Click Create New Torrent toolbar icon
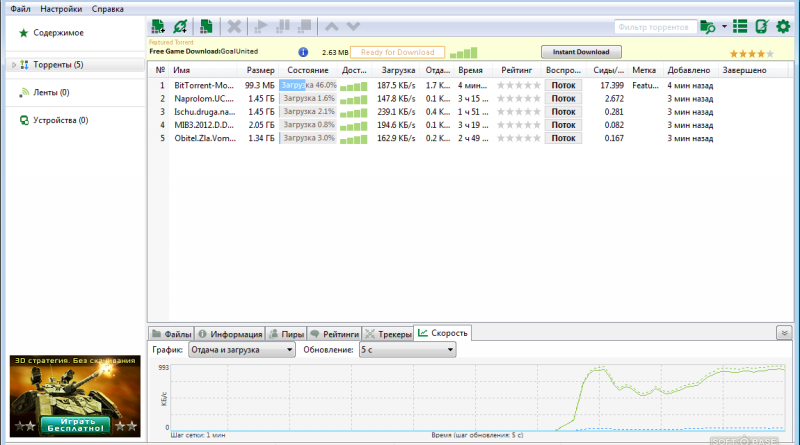 pos(206,26)
